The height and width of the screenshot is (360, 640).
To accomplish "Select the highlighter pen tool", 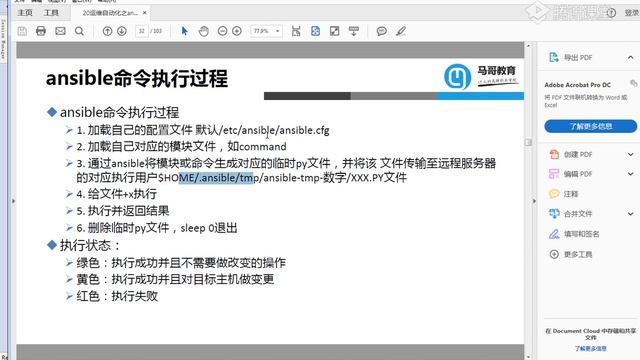I will [401, 31].
